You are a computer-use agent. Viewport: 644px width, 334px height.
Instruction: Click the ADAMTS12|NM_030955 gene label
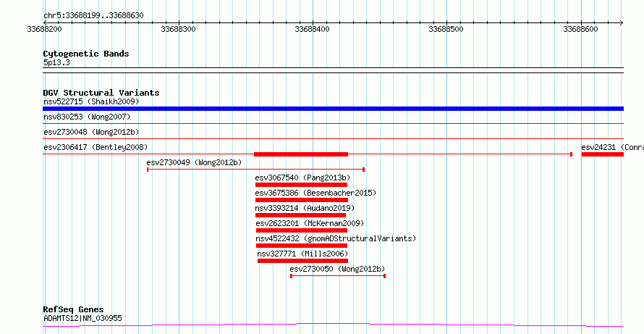[82, 318]
